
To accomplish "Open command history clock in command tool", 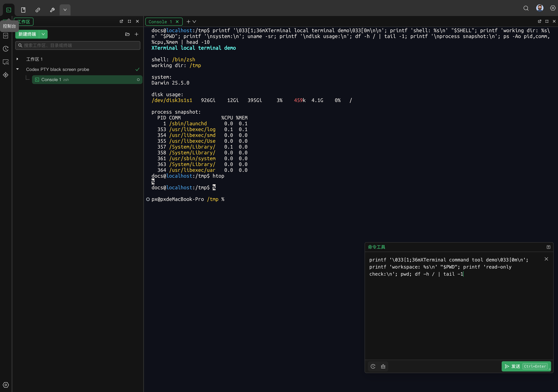I will click(x=373, y=367).
